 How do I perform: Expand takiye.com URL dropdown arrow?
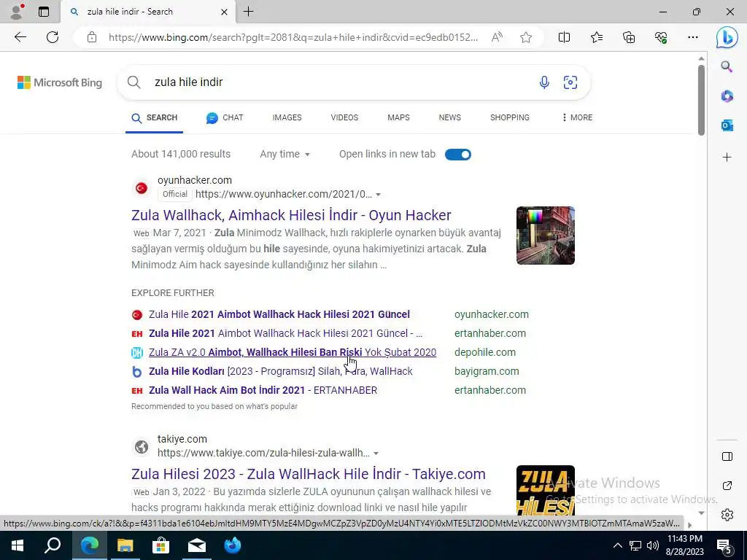376,454
